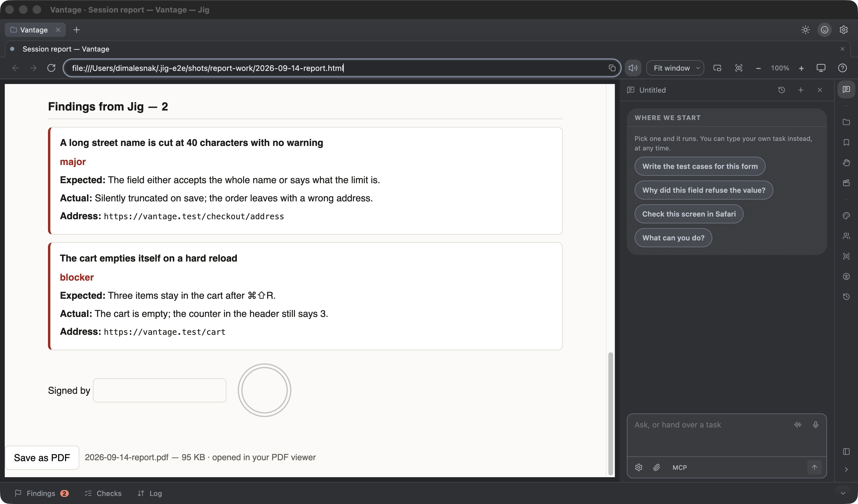Reload the page with the refresh icon
Image resolution: width=858 pixels, height=504 pixels.
pos(52,68)
